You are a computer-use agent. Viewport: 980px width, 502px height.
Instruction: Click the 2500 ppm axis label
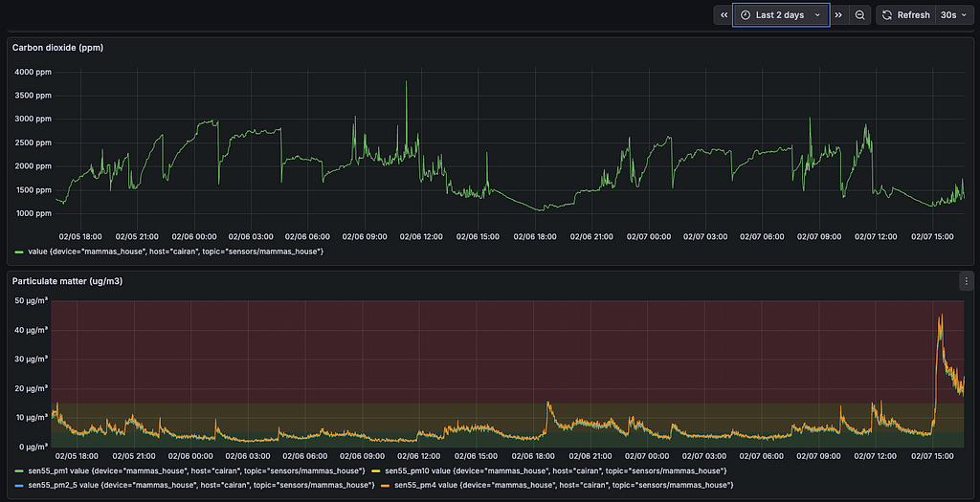(x=33, y=142)
